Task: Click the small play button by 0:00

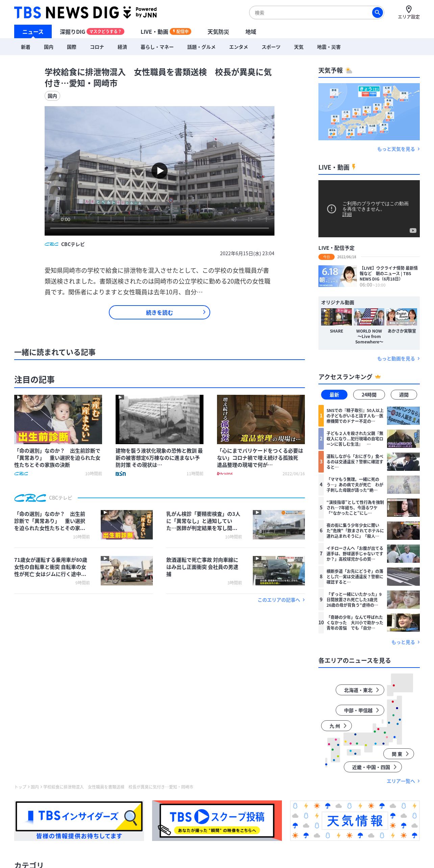Action: pos(53,219)
